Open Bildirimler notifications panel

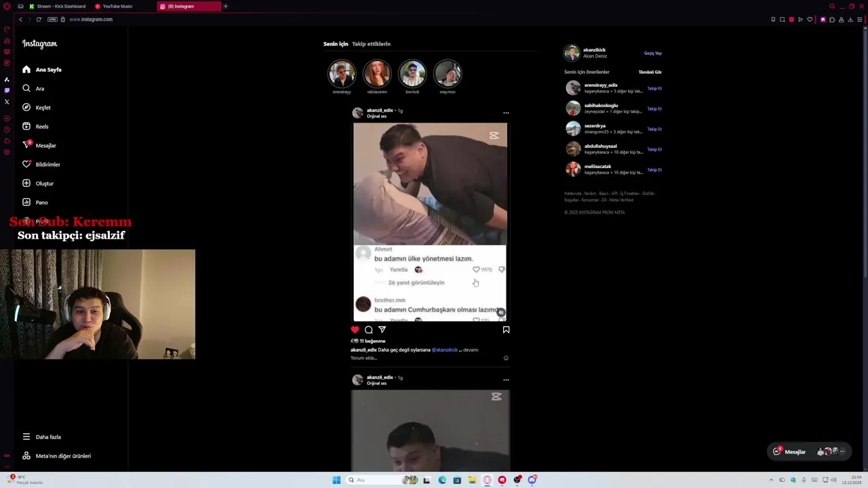click(x=41, y=164)
